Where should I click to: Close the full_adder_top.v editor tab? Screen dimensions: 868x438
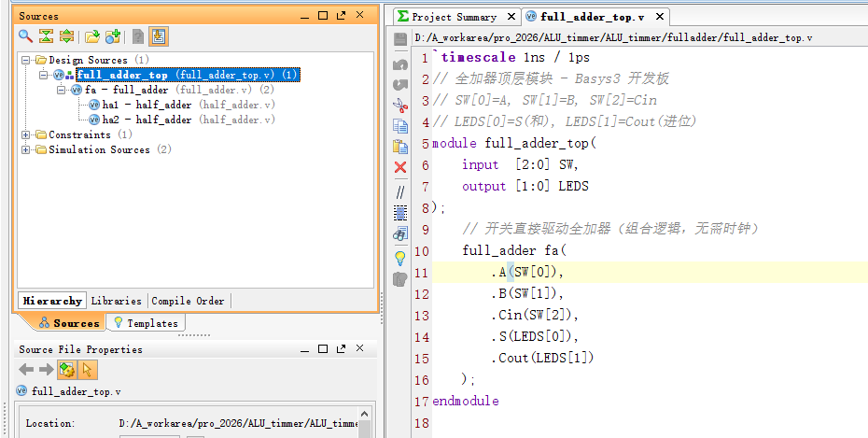click(659, 17)
